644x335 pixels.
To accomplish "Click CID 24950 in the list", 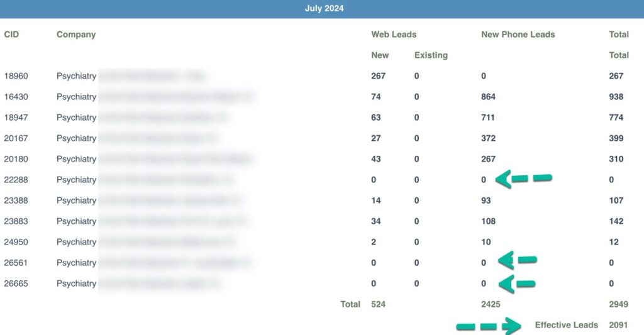I will [16, 242].
